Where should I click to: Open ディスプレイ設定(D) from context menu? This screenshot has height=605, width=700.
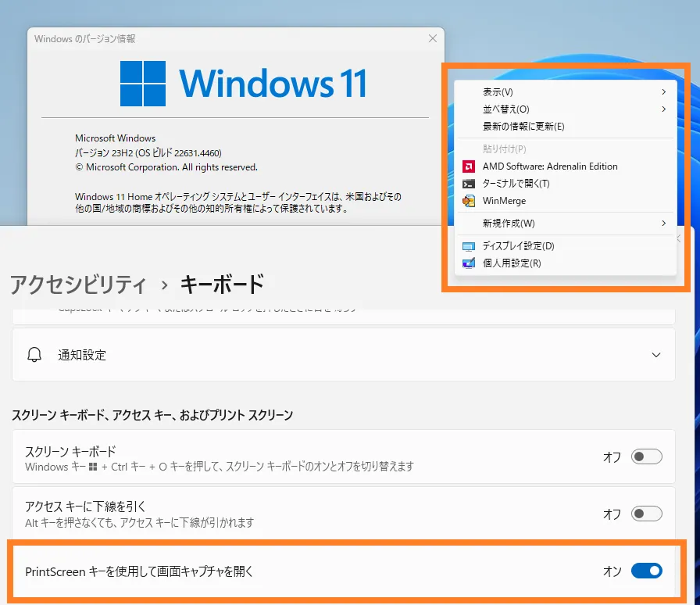(566, 246)
